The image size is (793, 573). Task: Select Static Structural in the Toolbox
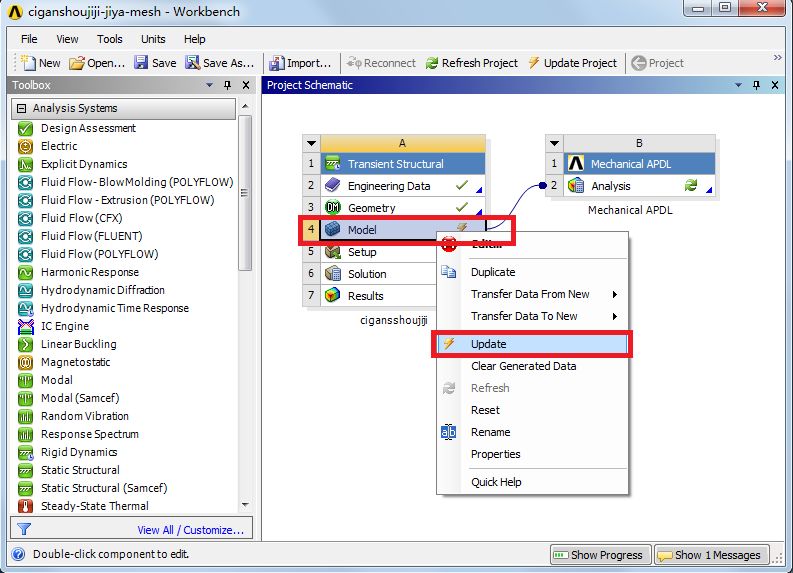[80, 470]
